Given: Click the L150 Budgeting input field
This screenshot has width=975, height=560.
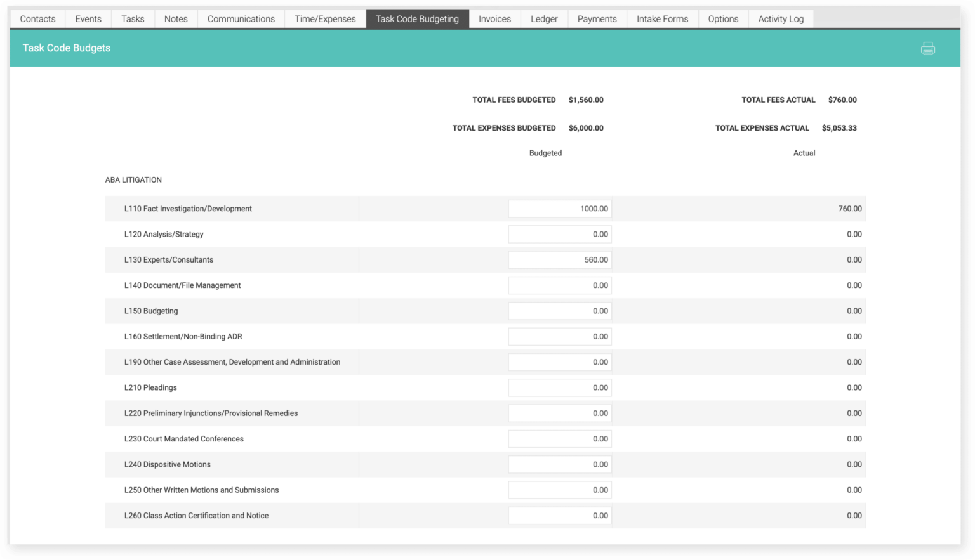Looking at the screenshot, I should [559, 311].
